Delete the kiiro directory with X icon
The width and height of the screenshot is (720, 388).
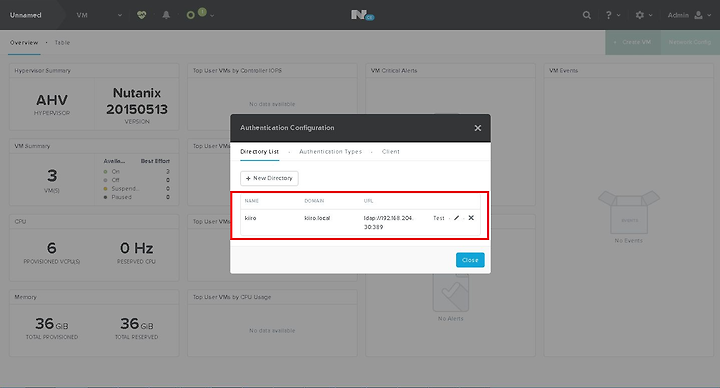pyautogui.click(x=471, y=218)
